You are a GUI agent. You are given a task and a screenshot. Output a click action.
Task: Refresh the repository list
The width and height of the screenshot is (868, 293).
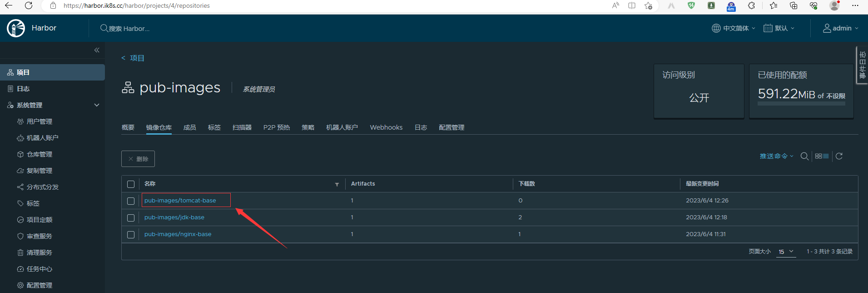coord(839,156)
